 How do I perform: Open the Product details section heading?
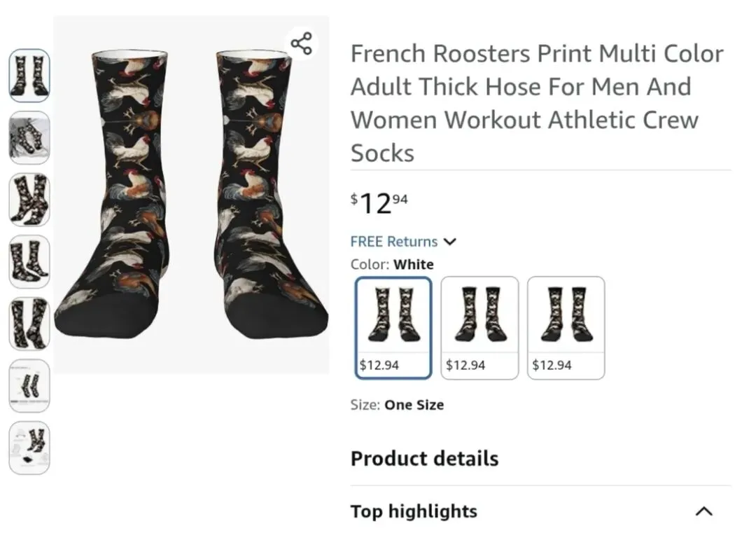click(424, 459)
